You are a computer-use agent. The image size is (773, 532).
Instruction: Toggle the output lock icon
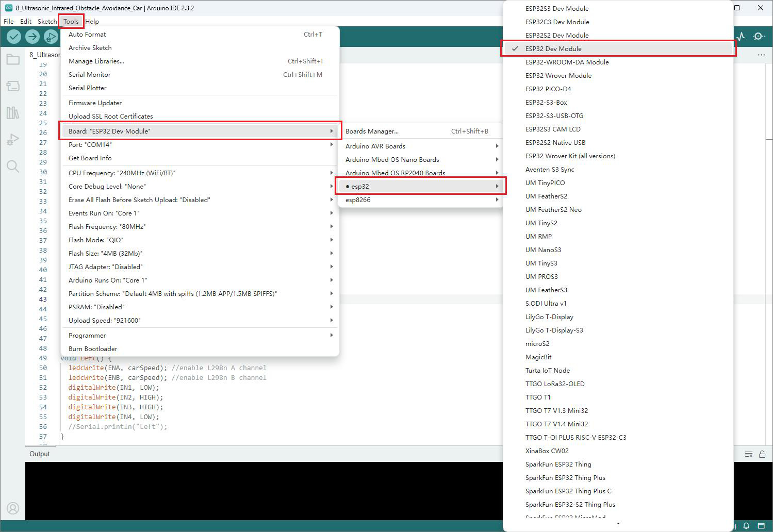click(762, 454)
